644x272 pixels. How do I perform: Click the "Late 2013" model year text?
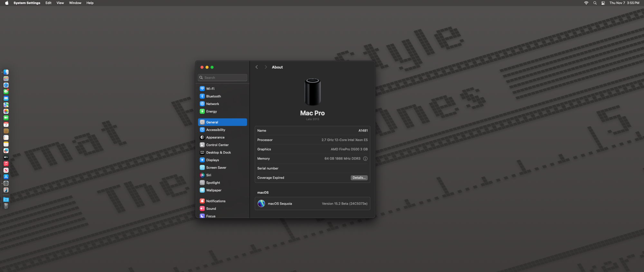pos(313,119)
